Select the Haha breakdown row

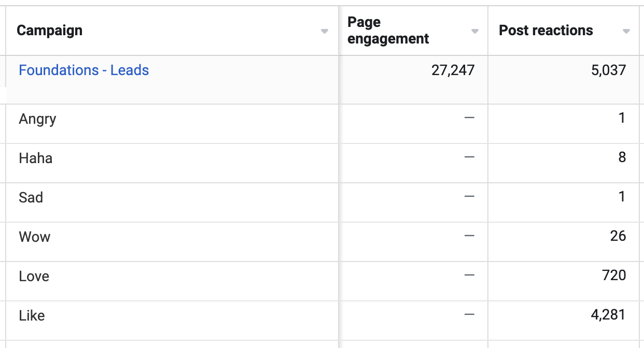coord(322,163)
